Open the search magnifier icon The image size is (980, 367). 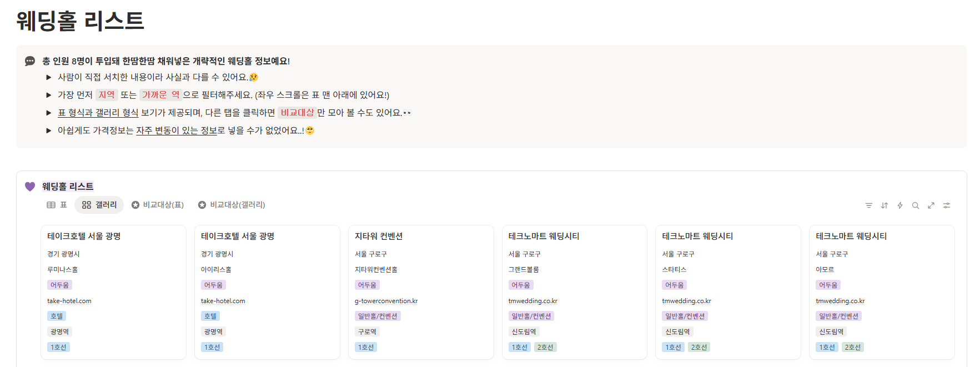[916, 205]
